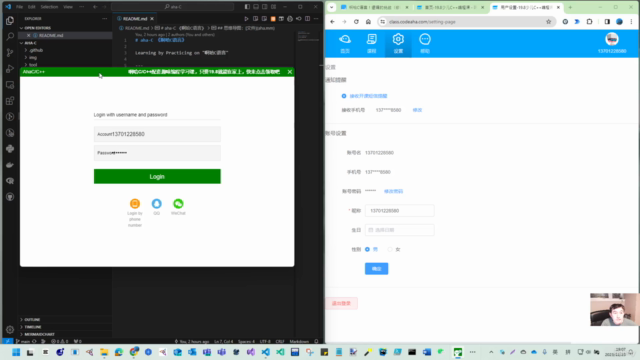Switch to the README.md editor tab
Screen dimensions: 640x360
coord(135,19)
